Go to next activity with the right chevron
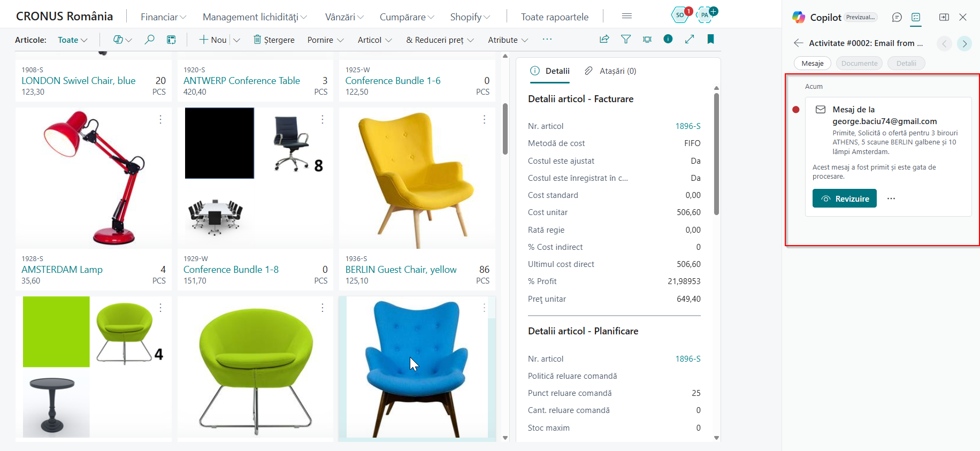 click(964, 43)
